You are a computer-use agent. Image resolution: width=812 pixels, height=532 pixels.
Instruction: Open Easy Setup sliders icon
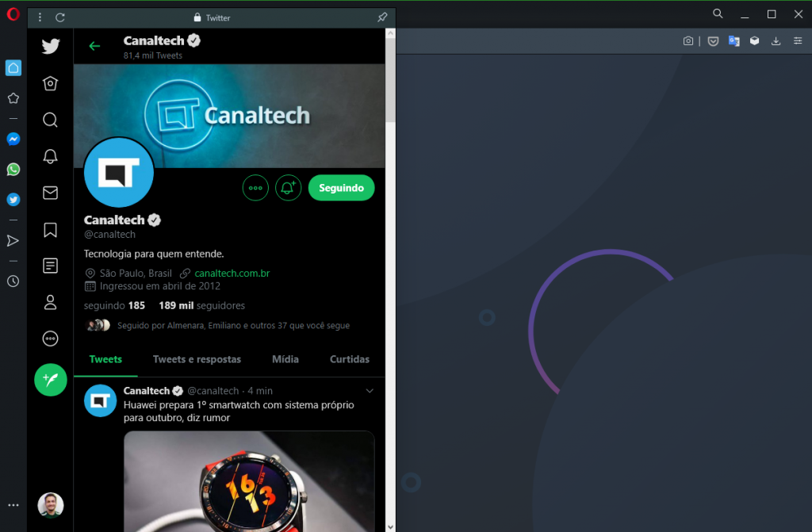pyautogui.click(x=798, y=41)
